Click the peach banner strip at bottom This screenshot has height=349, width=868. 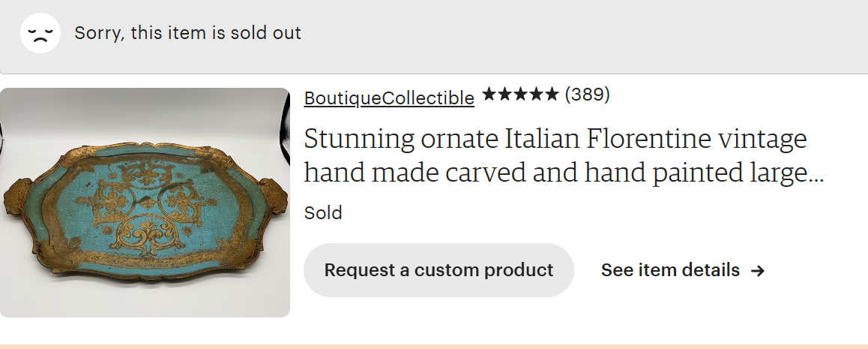[x=434, y=346]
